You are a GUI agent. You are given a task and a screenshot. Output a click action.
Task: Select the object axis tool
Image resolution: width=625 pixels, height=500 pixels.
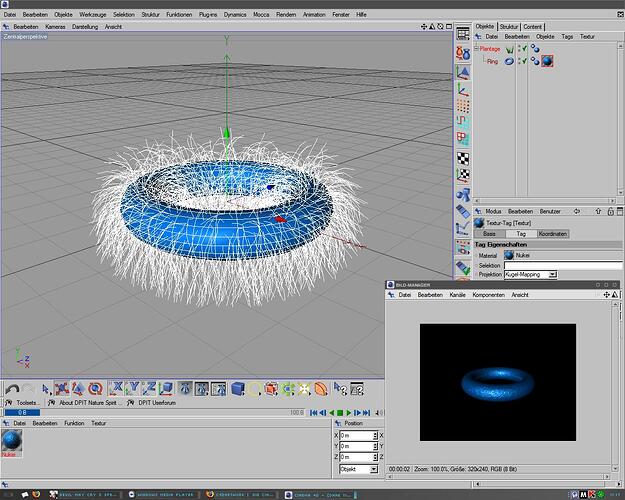[463, 89]
